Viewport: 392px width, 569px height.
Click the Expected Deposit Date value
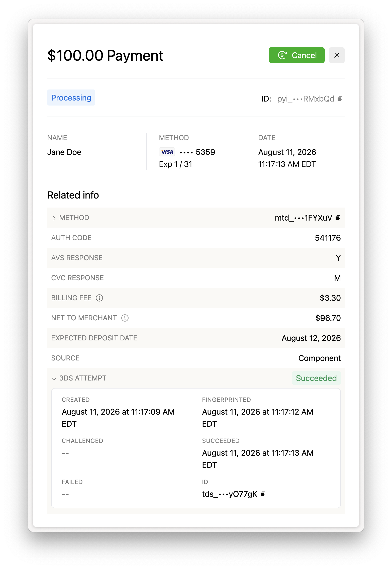pyautogui.click(x=311, y=338)
